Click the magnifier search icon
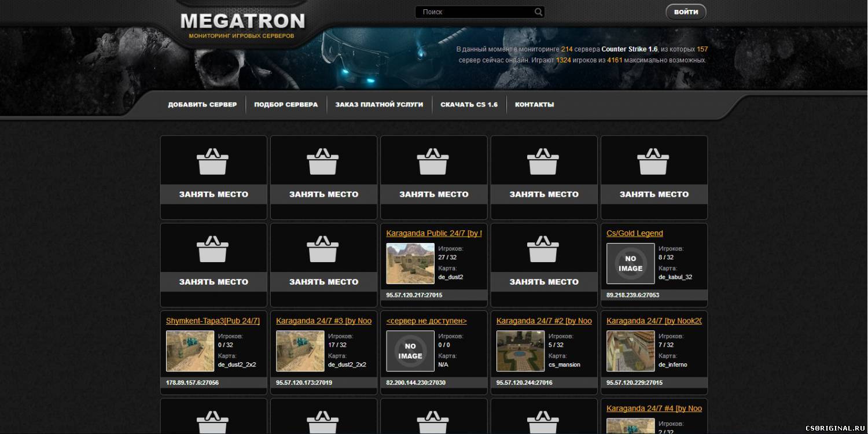The width and height of the screenshot is (868, 434). (x=538, y=12)
